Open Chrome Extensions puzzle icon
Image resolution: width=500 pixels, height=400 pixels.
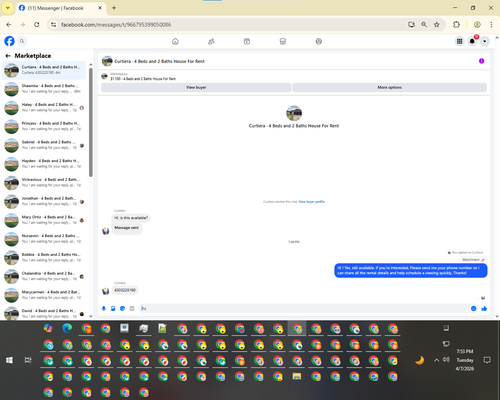tap(456, 25)
